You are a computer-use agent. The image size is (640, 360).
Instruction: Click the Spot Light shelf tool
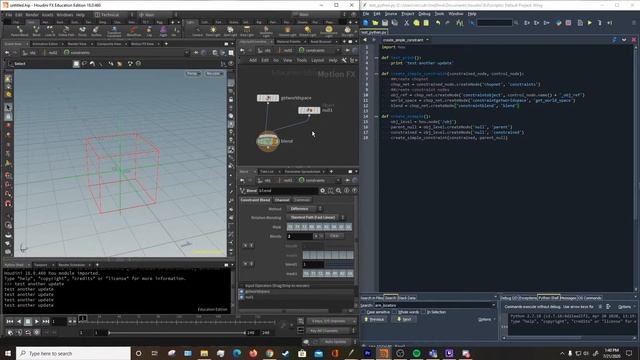click(x=230, y=31)
